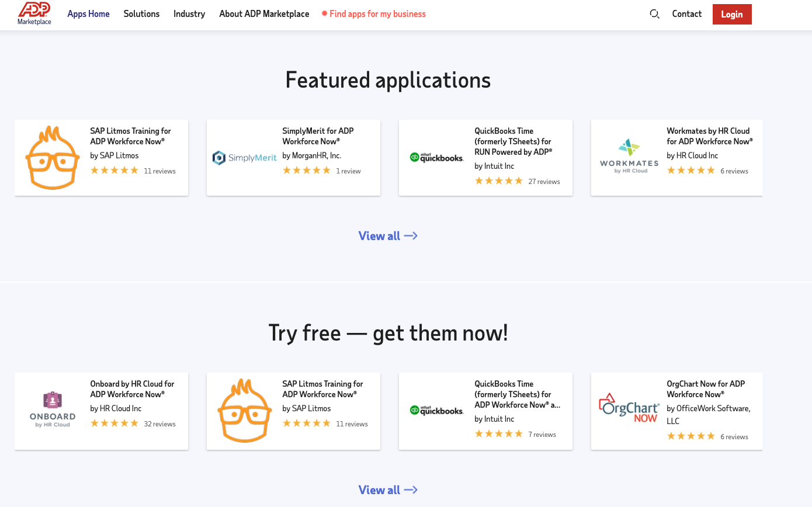Screen dimensions: 812x507
Task: Click the QuickBooks logo in Featured applications
Action: pos(436,157)
